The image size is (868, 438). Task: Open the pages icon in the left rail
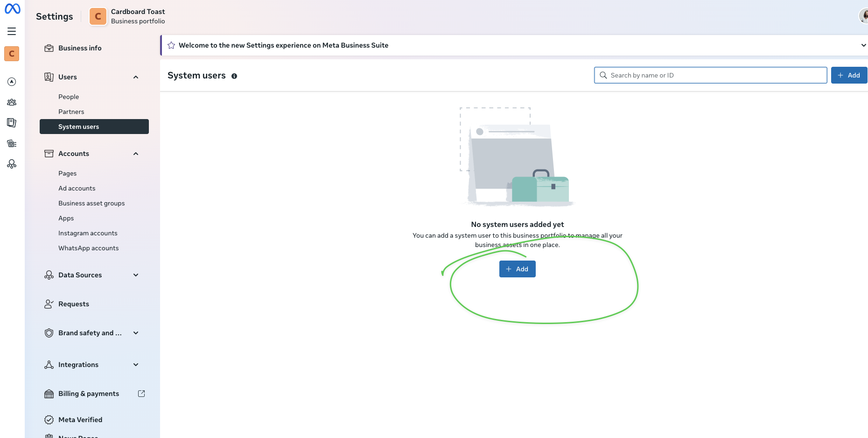pyautogui.click(x=12, y=122)
